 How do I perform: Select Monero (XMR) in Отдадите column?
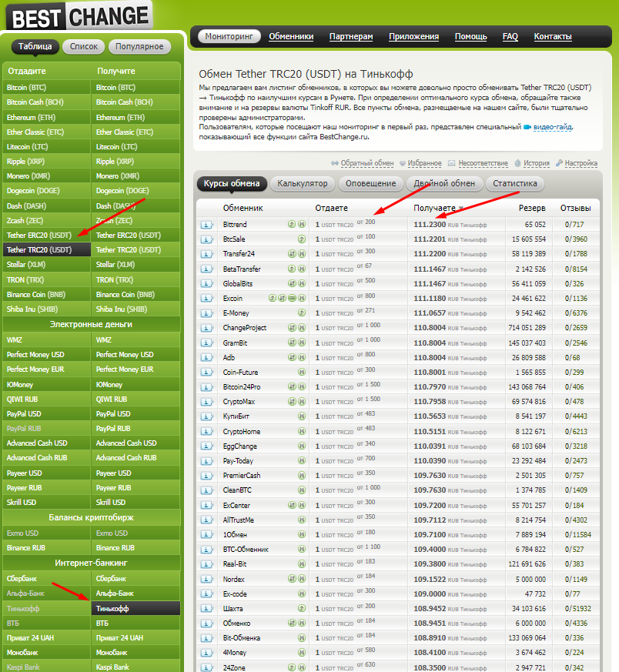pos(47,176)
